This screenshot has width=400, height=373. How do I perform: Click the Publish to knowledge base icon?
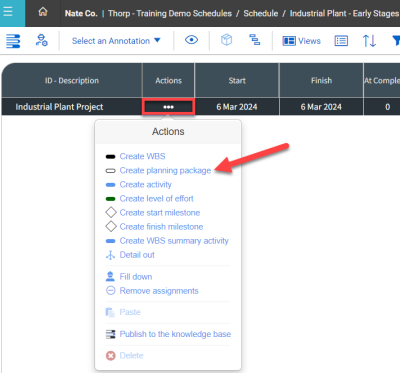point(110,334)
